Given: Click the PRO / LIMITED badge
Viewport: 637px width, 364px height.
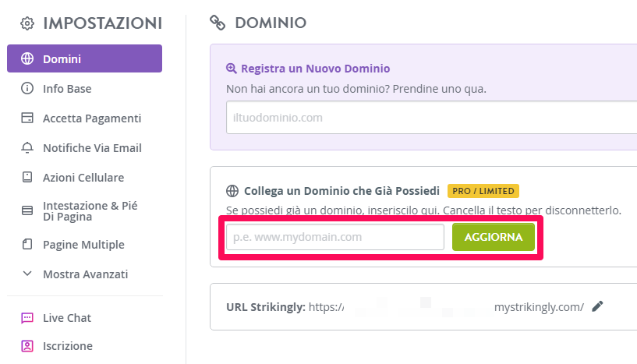Looking at the screenshot, I should coord(483,191).
